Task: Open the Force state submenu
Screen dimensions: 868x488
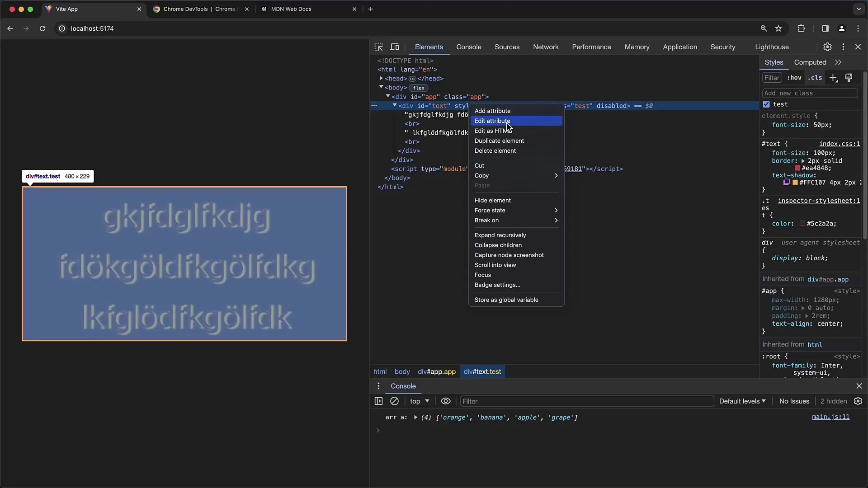Action: (x=516, y=211)
